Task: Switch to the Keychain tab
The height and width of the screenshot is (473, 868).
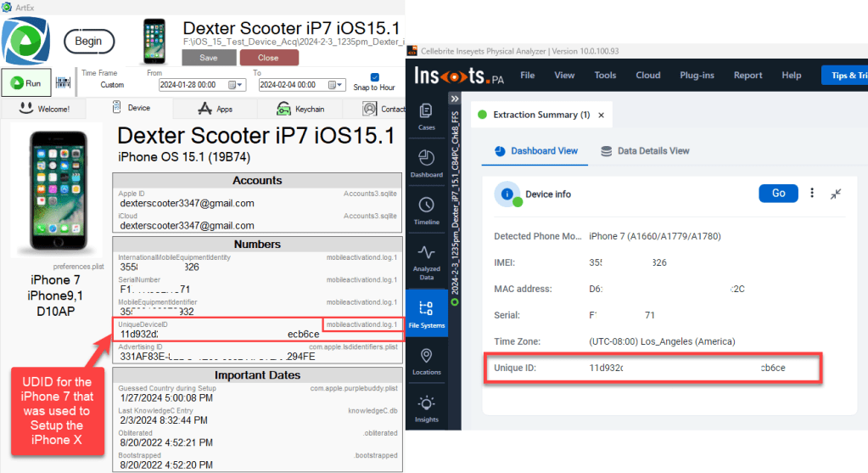Action: [300, 109]
